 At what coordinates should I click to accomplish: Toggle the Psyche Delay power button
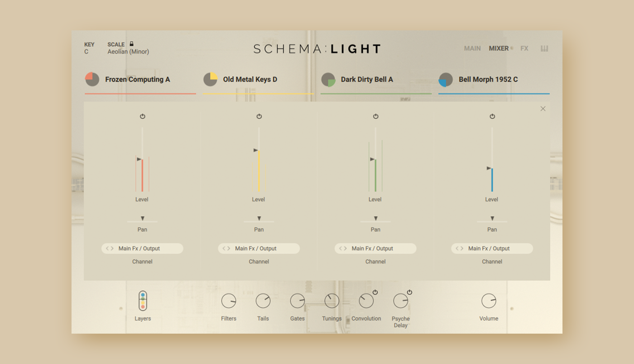pyautogui.click(x=410, y=292)
